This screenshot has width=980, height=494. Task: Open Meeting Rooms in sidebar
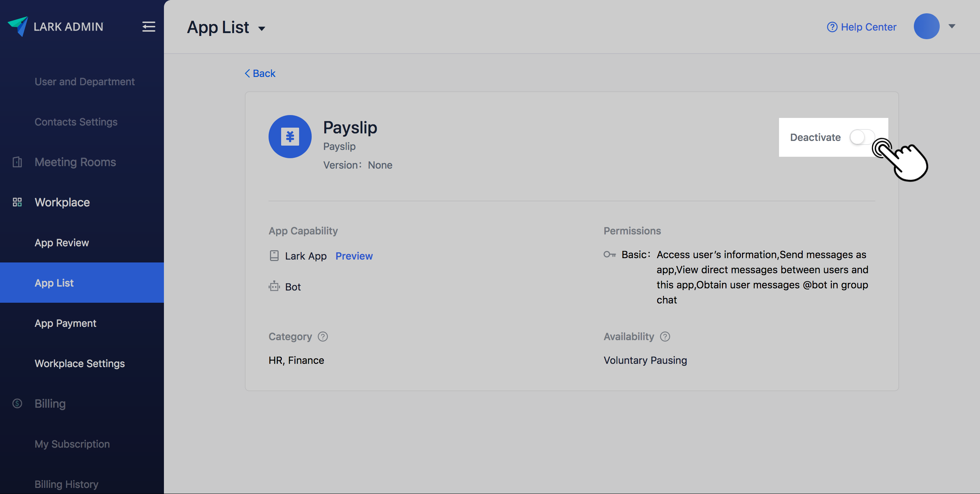[75, 162]
